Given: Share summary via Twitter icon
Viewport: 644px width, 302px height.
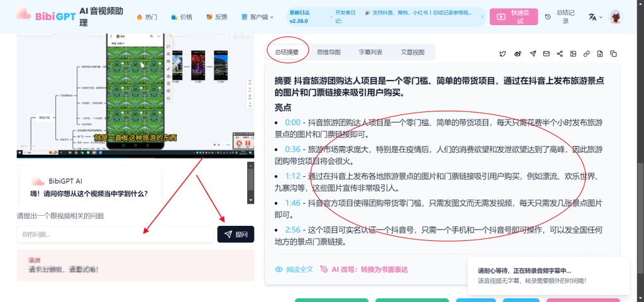Looking at the screenshot, I should click(502, 54).
